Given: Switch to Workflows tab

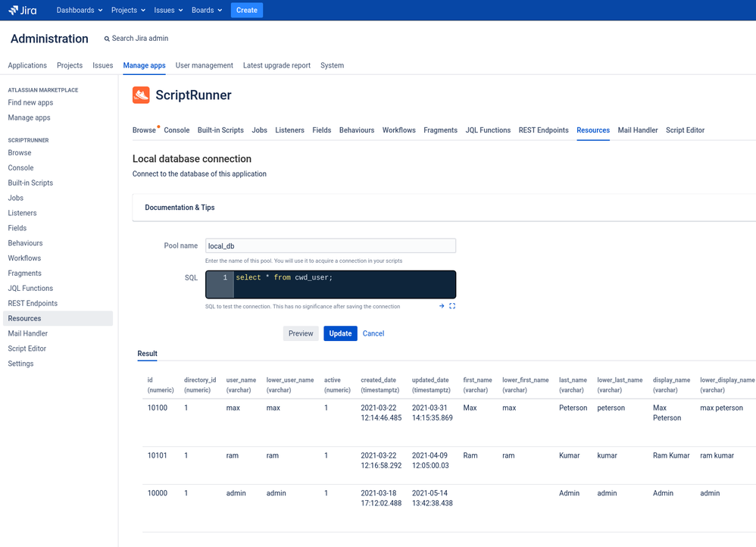Looking at the screenshot, I should tap(398, 130).
